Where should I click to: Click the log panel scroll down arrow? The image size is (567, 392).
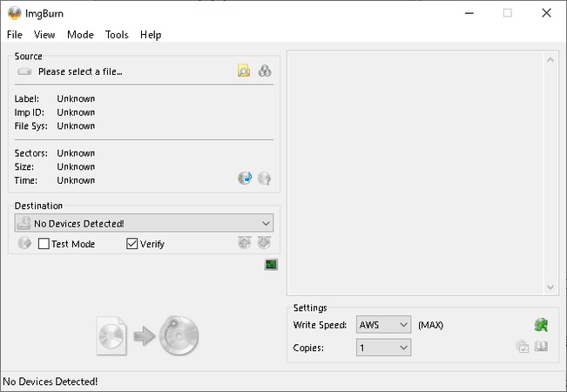tap(550, 287)
